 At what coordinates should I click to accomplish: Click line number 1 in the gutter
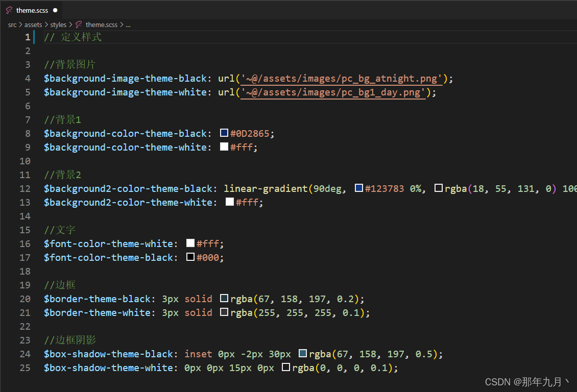(x=28, y=37)
